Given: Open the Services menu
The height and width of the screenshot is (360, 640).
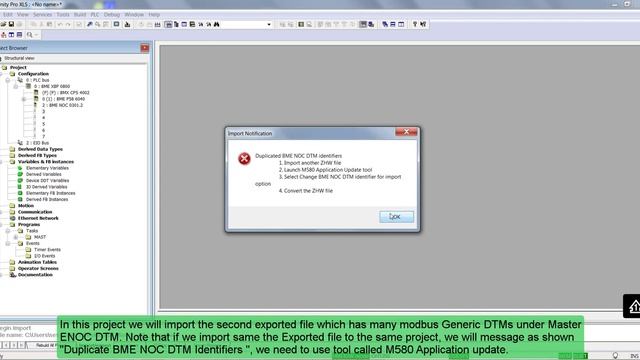Looking at the screenshot, I should pyautogui.click(x=42, y=14).
